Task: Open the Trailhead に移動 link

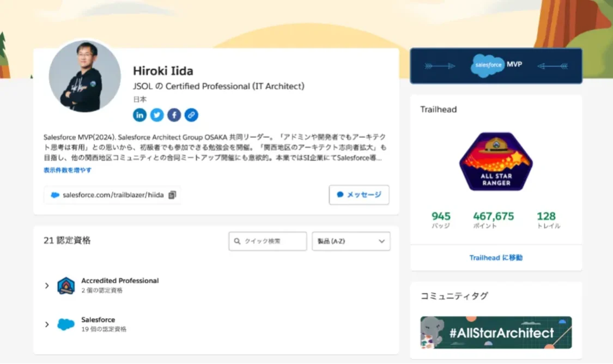Action: click(x=495, y=258)
